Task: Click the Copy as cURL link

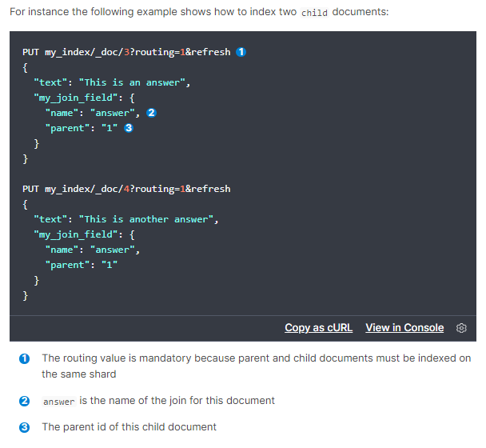Action: pyautogui.click(x=318, y=328)
